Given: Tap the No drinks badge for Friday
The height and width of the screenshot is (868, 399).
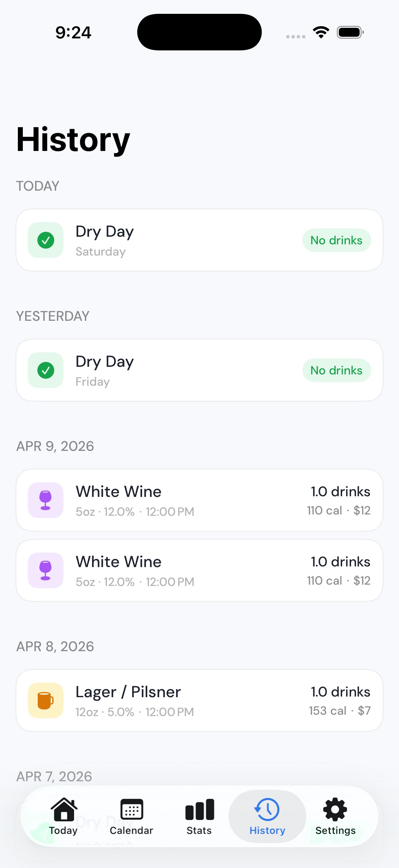Looking at the screenshot, I should (336, 370).
